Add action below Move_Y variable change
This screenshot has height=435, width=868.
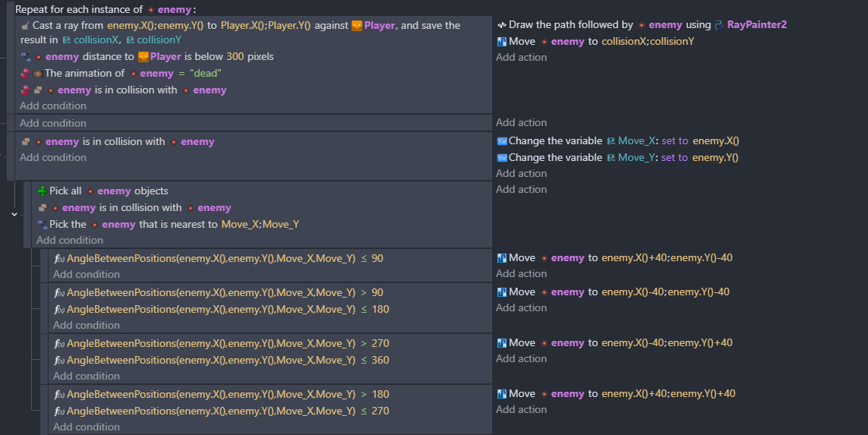[x=522, y=173]
